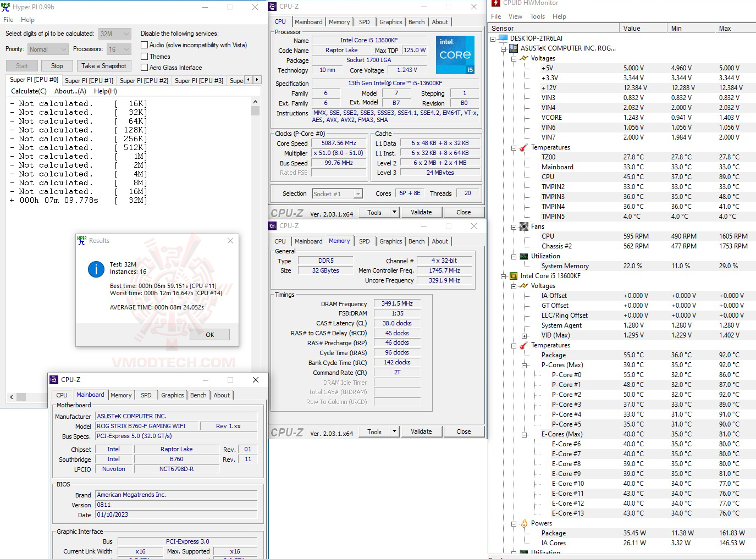Click the chip icon beside Intel Core i5 13600KF
Screen dimensions: 756x559
pos(514,276)
